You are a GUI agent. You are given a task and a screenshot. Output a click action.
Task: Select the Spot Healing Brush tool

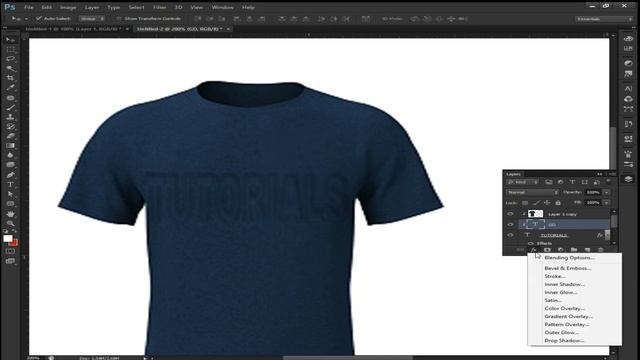click(11, 98)
